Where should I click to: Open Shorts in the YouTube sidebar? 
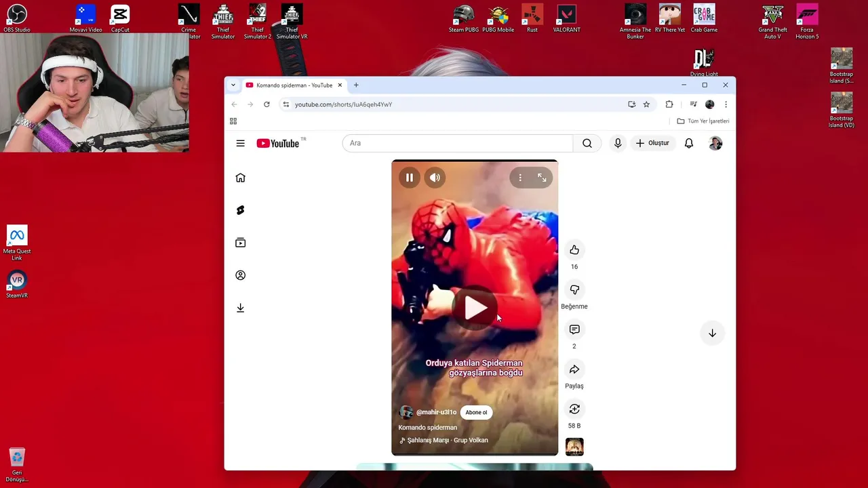pyautogui.click(x=240, y=210)
